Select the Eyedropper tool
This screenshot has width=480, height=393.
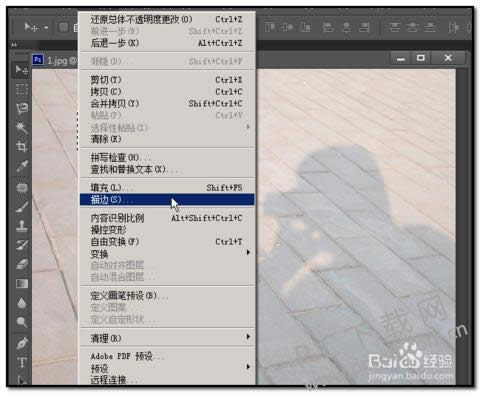tap(22, 166)
